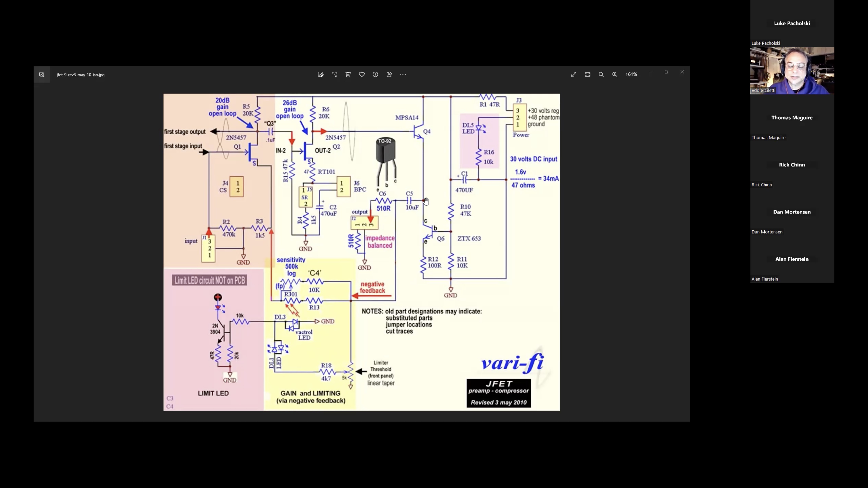The image size is (868, 488).
Task: Rotate the image with rotate icon
Action: (334, 74)
